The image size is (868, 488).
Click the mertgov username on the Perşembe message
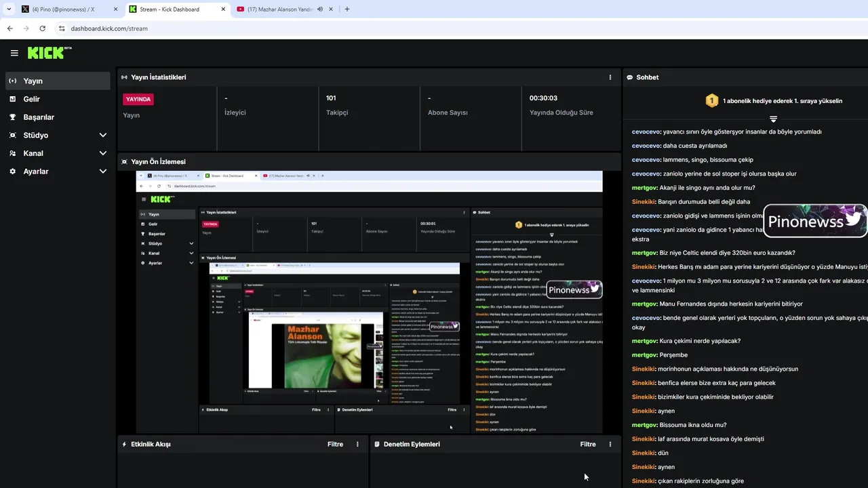644,355
